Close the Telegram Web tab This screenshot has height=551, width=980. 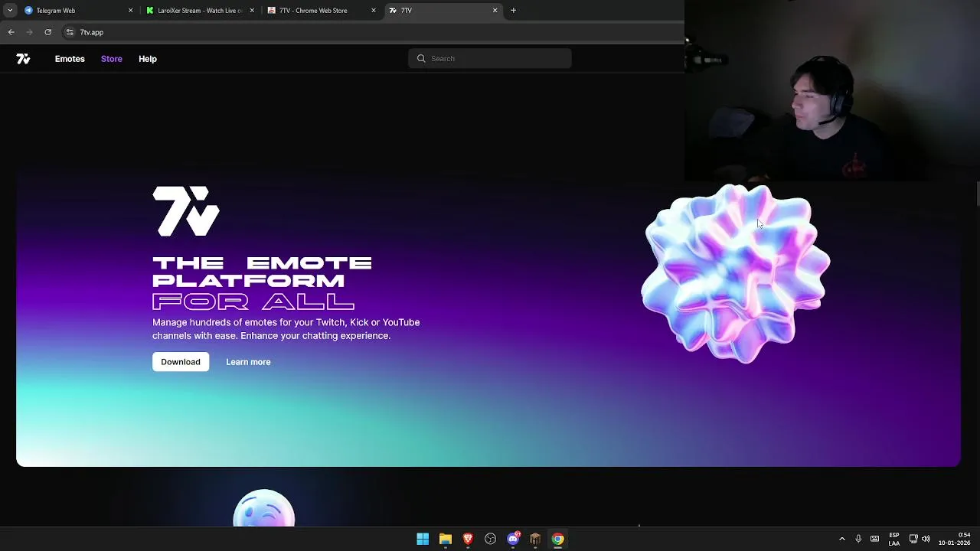130,11
